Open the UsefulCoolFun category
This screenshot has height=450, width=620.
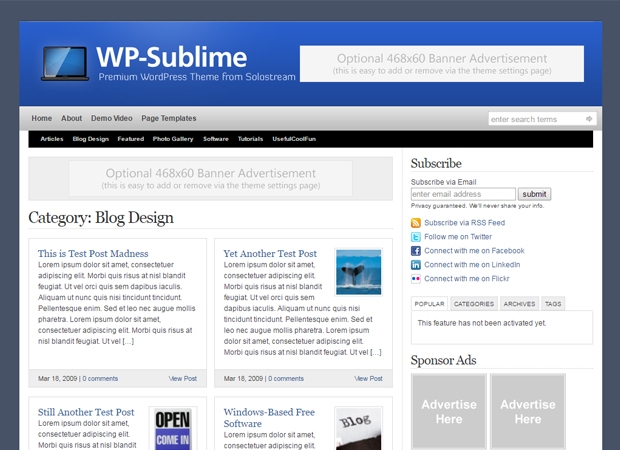pos(294,139)
